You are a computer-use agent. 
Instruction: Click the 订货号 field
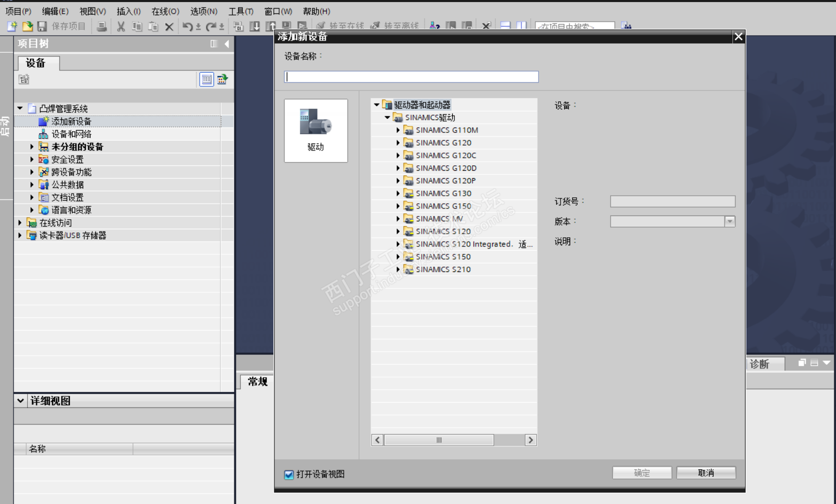click(x=673, y=202)
